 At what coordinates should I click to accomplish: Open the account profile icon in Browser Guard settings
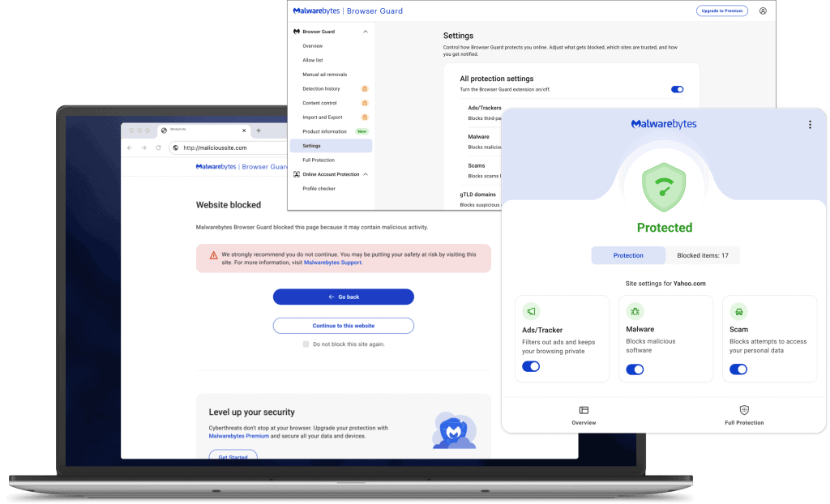click(x=763, y=11)
